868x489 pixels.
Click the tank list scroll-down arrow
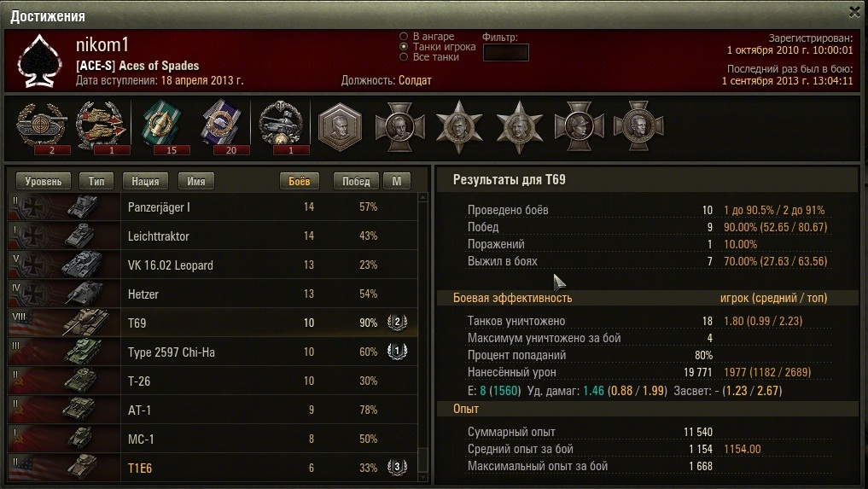pos(423,477)
